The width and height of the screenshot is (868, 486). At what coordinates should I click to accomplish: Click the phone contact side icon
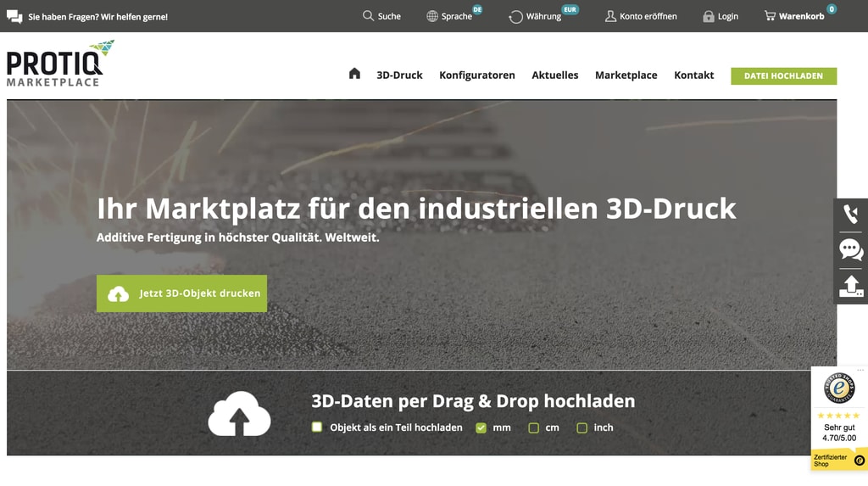click(x=850, y=215)
